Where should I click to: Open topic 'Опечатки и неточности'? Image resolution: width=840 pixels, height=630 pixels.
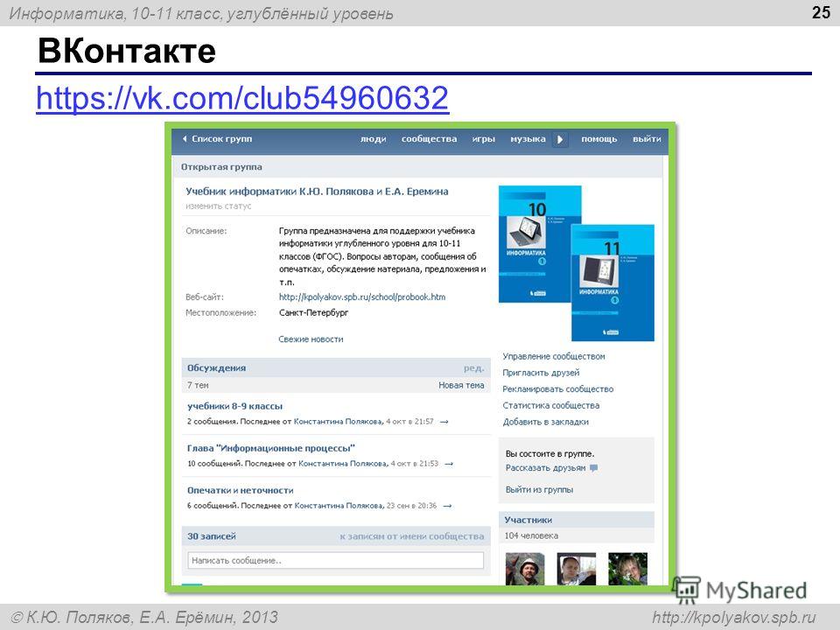pos(240,490)
